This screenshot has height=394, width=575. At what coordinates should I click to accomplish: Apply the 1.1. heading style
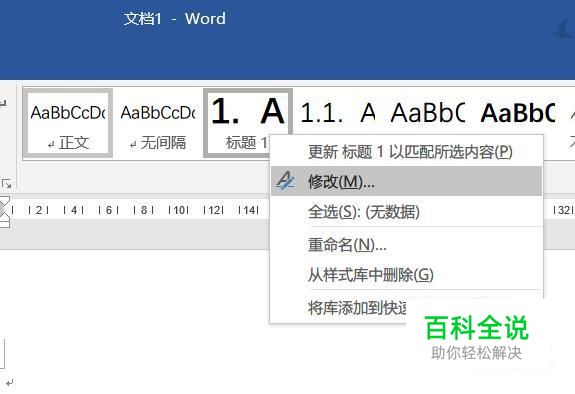[338, 113]
